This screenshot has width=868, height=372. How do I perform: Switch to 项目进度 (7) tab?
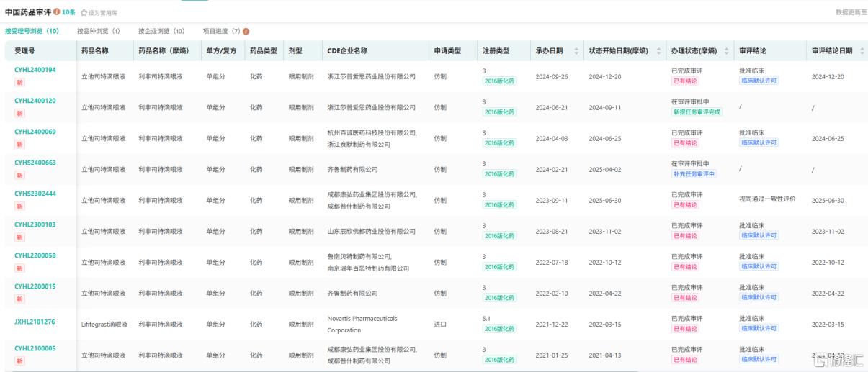(221, 32)
